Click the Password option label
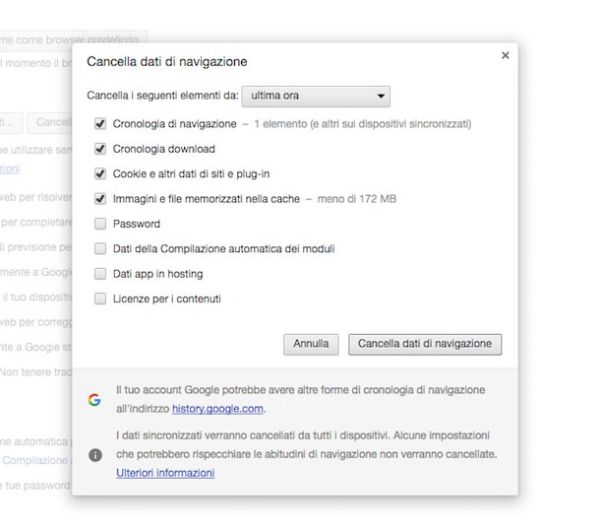 coord(136,224)
